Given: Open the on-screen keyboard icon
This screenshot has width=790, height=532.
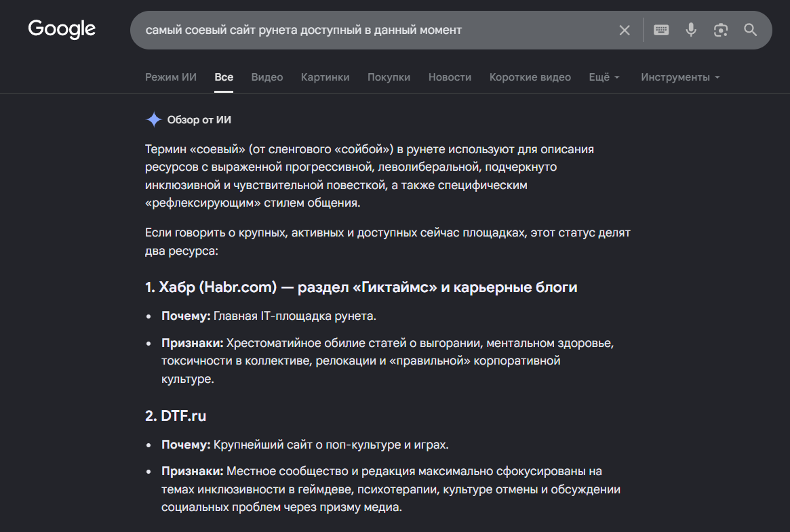Looking at the screenshot, I should (661, 30).
